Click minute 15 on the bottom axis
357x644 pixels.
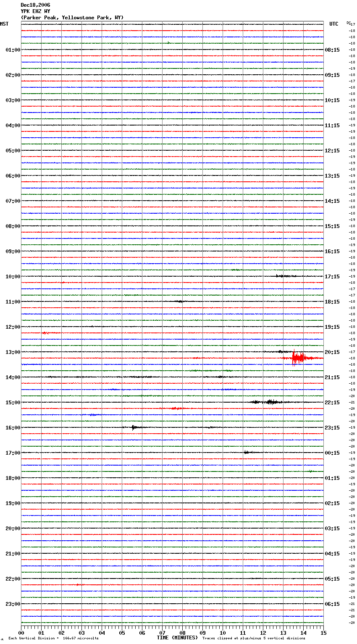point(323,633)
